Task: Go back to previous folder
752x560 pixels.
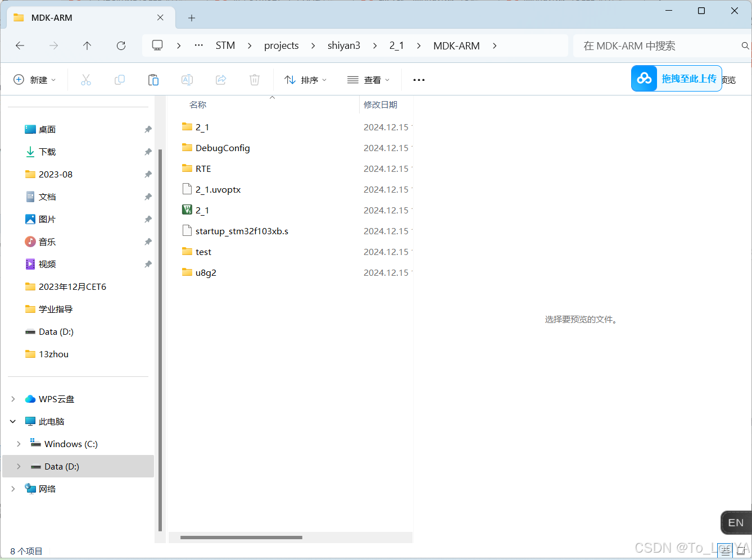Action: [x=20, y=45]
